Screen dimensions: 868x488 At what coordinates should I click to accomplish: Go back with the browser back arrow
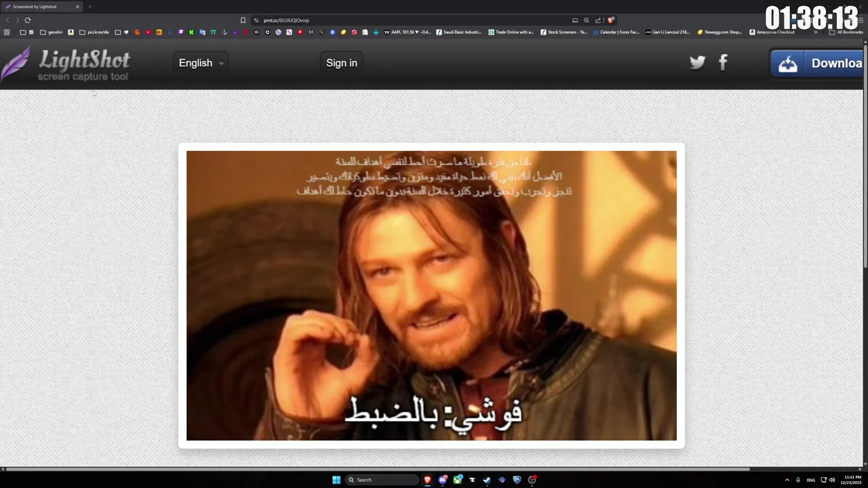[7, 20]
